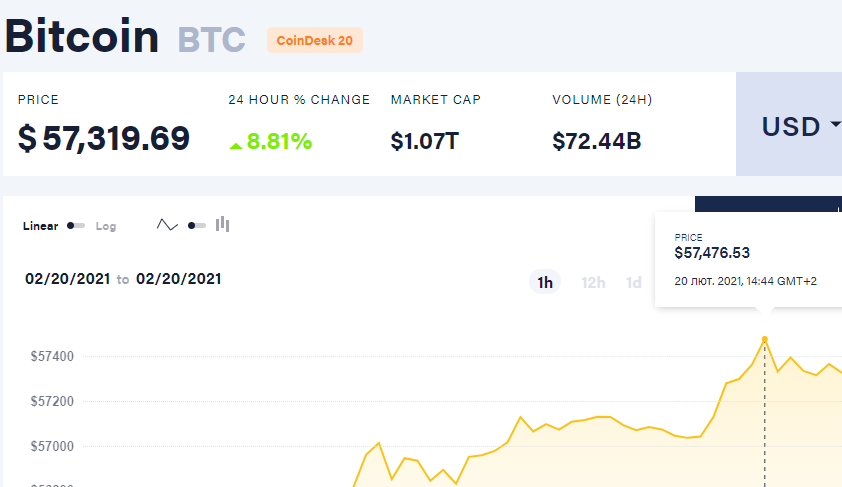Click the BTC ticker symbol
Image resolution: width=842 pixels, height=487 pixels.
(211, 39)
